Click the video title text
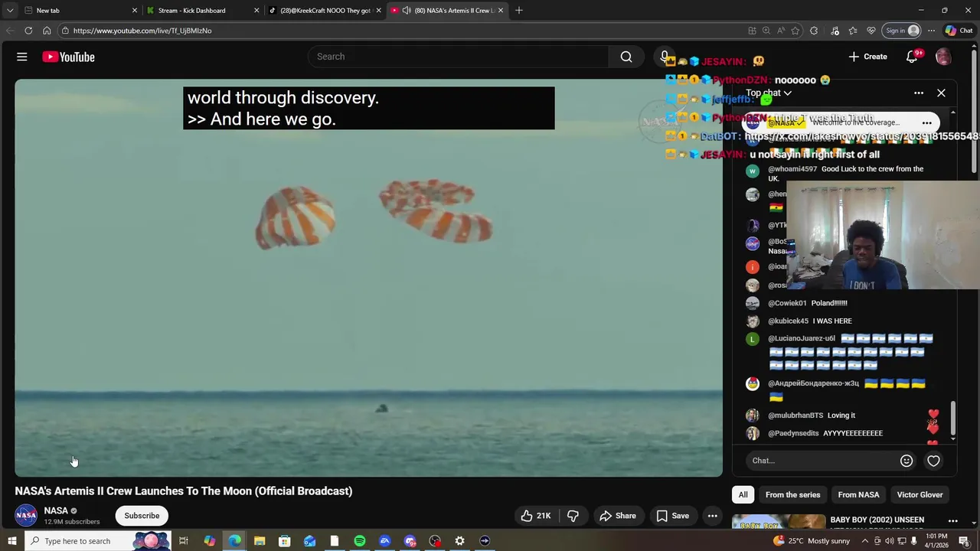Viewport: 980px width, 551px height. (184, 491)
